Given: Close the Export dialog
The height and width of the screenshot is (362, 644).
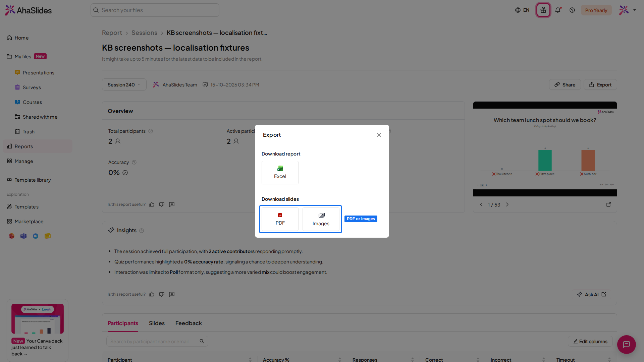Looking at the screenshot, I should (379, 135).
